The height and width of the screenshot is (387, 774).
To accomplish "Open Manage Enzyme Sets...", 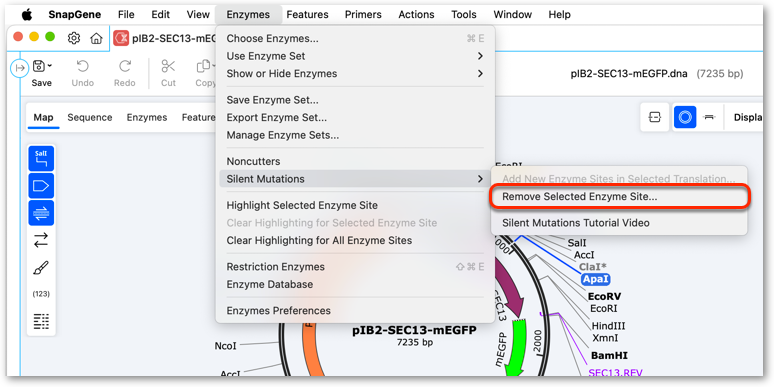I will tap(355, 135).
